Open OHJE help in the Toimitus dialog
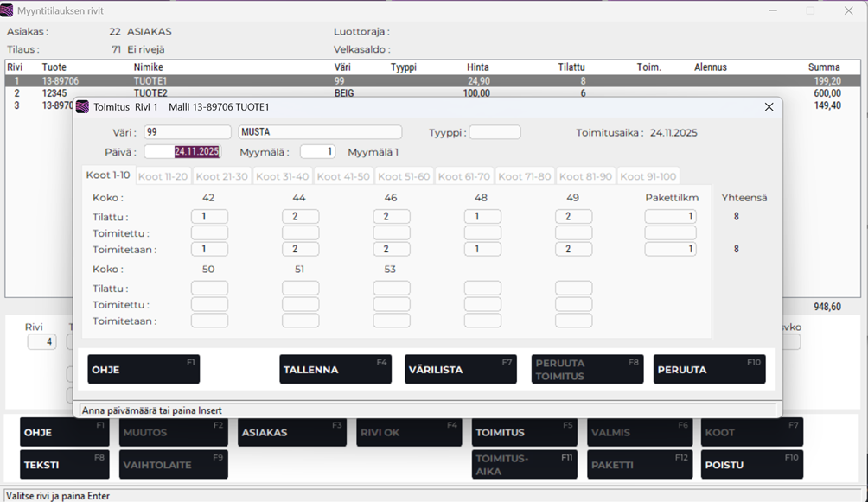Viewport: 868px width, 502px height. [x=144, y=370]
